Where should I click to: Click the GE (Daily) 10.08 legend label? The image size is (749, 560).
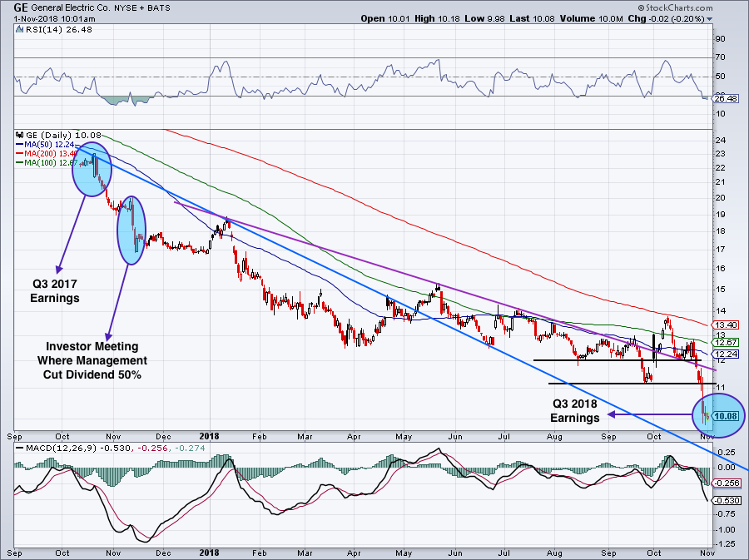pos(63,135)
